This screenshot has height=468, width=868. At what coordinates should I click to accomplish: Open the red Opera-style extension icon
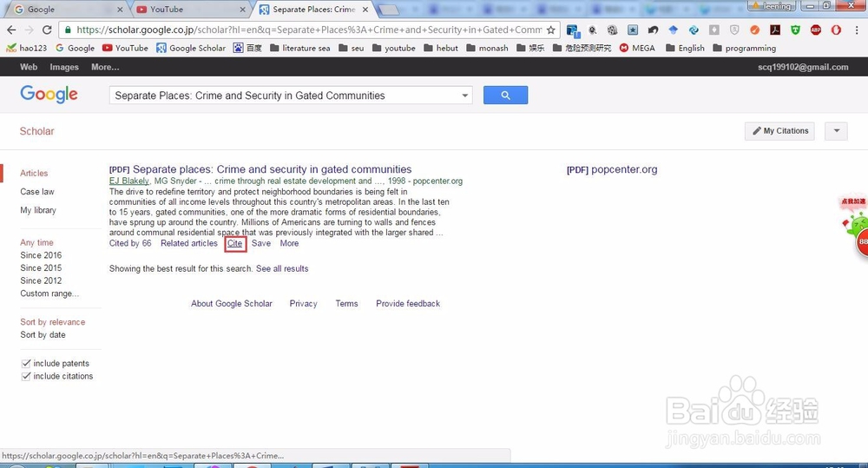point(837,30)
